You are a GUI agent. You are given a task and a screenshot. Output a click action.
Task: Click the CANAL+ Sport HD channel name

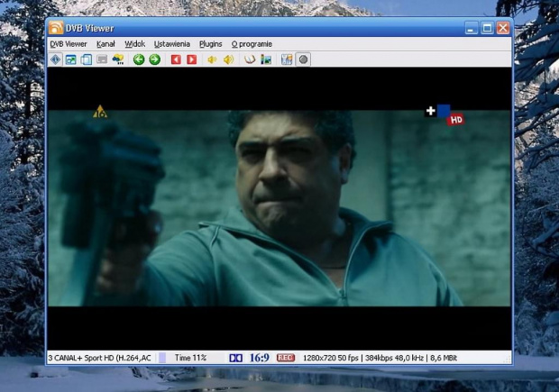click(x=99, y=358)
